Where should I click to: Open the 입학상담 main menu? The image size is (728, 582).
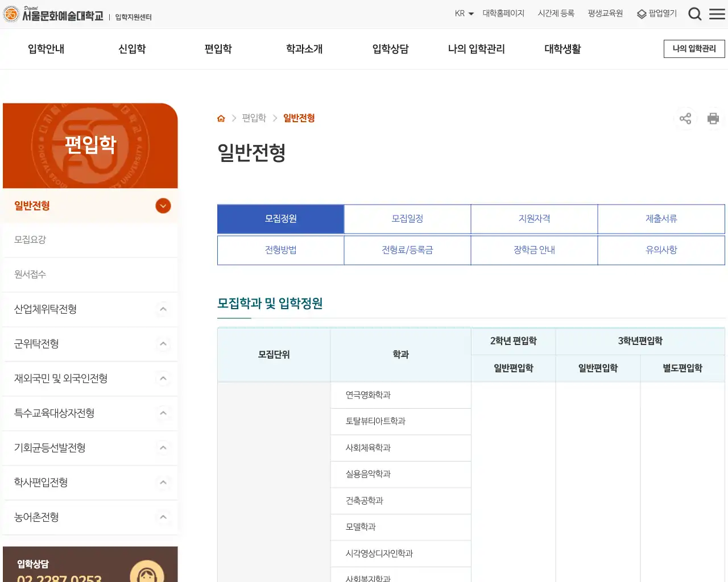pyautogui.click(x=391, y=49)
